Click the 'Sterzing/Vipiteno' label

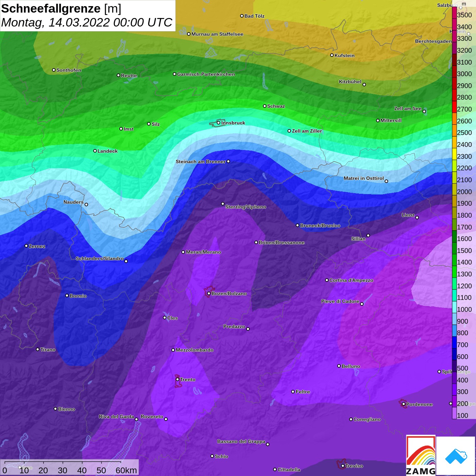click(246, 207)
